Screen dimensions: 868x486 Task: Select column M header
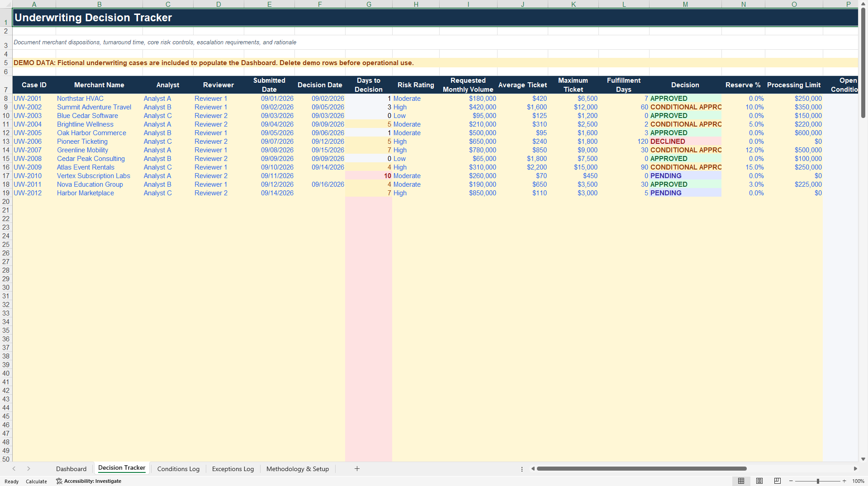point(685,4)
